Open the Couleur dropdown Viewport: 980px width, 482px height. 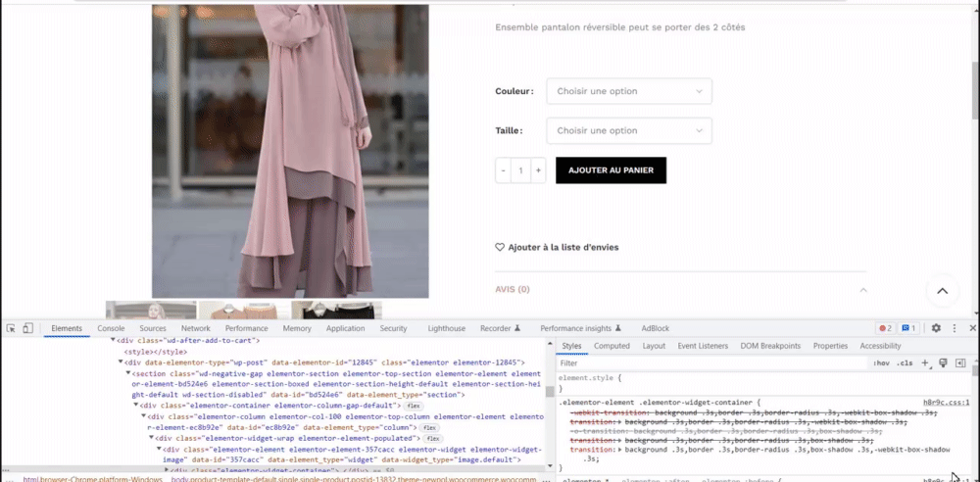click(x=629, y=91)
